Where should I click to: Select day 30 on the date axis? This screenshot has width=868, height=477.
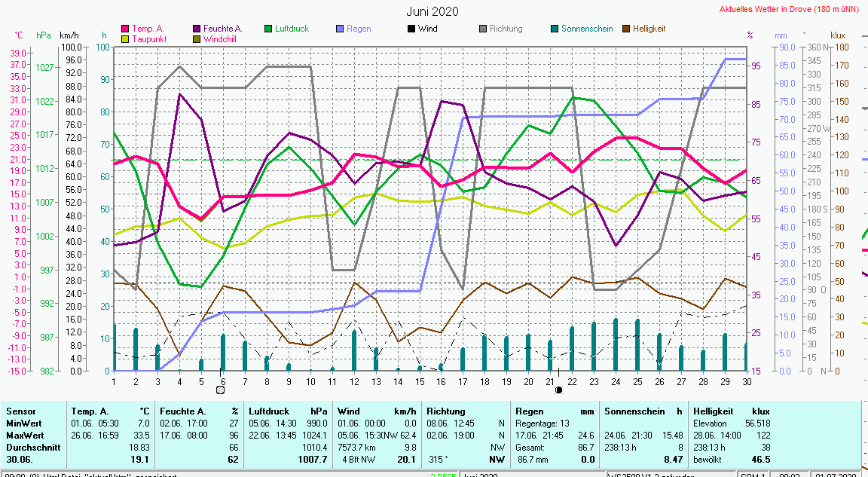point(746,381)
